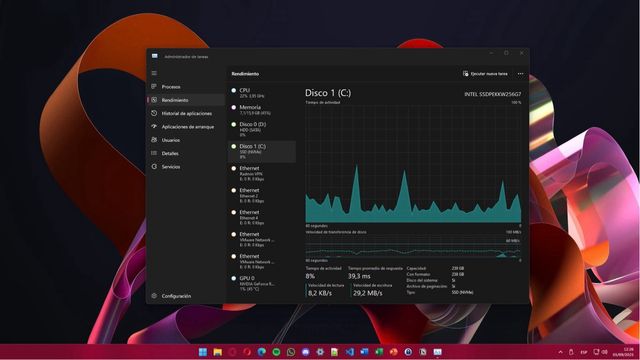The height and width of the screenshot is (360, 640).
Task: Open the orange PowerPoint taskbar icon
Action: coord(393,352)
